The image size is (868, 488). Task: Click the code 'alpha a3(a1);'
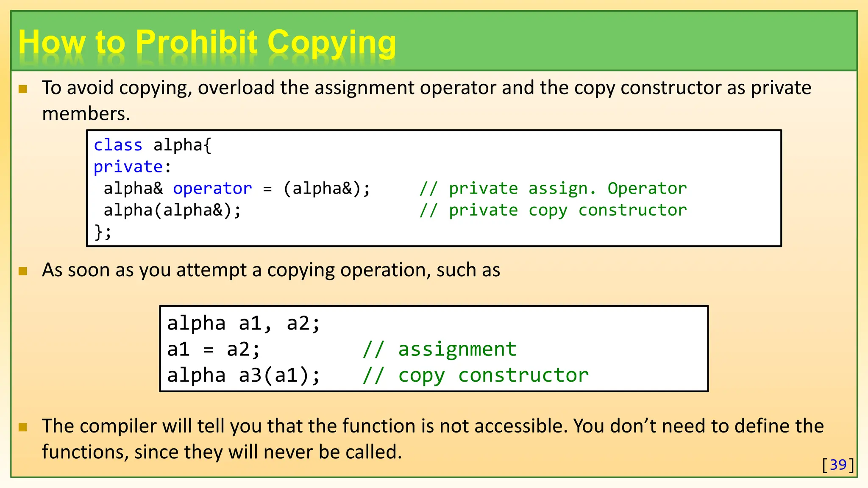(x=244, y=375)
